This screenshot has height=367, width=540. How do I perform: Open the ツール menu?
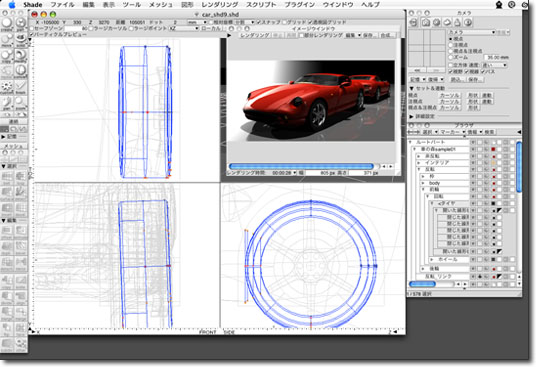click(x=132, y=5)
